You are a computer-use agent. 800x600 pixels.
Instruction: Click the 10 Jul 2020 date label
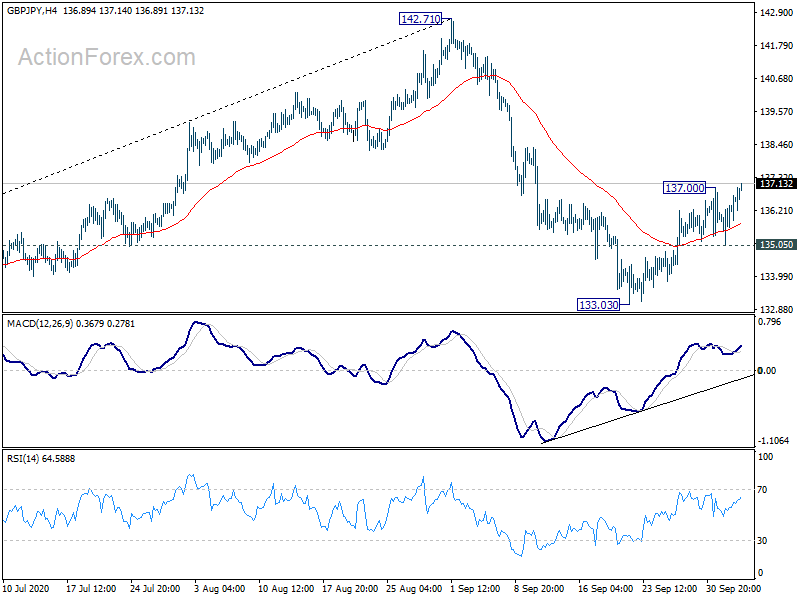pos(26,589)
